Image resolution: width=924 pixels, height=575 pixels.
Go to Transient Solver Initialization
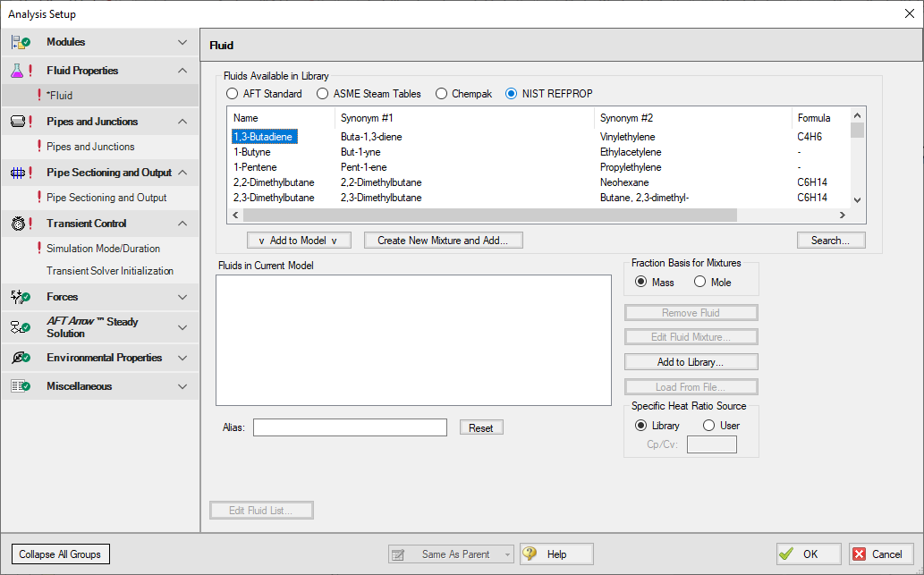(x=110, y=271)
